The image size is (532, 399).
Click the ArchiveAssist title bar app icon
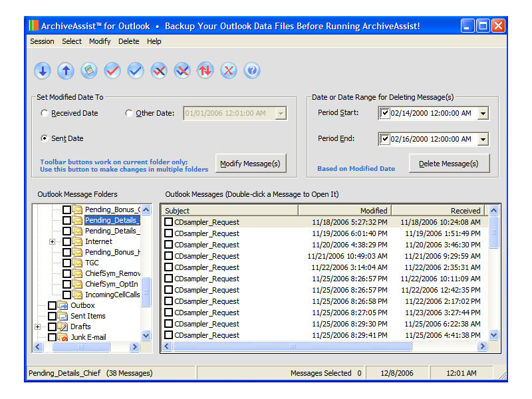pos(34,26)
